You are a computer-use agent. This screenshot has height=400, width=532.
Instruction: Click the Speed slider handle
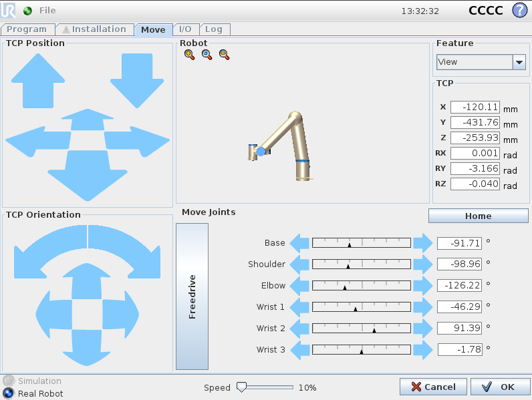(x=241, y=387)
